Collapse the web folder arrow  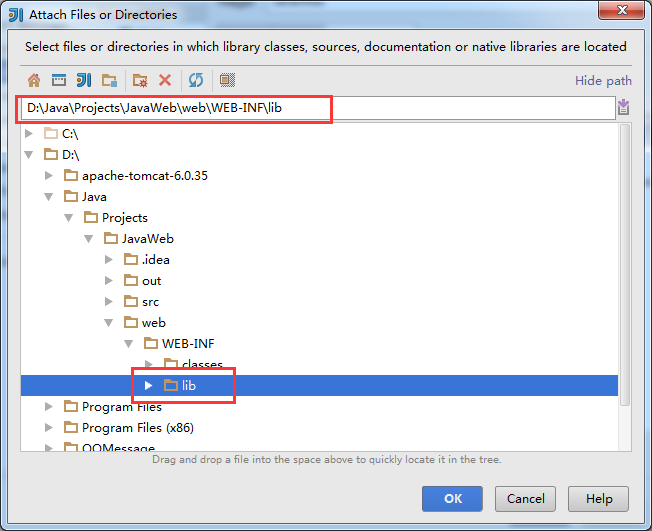(109, 323)
